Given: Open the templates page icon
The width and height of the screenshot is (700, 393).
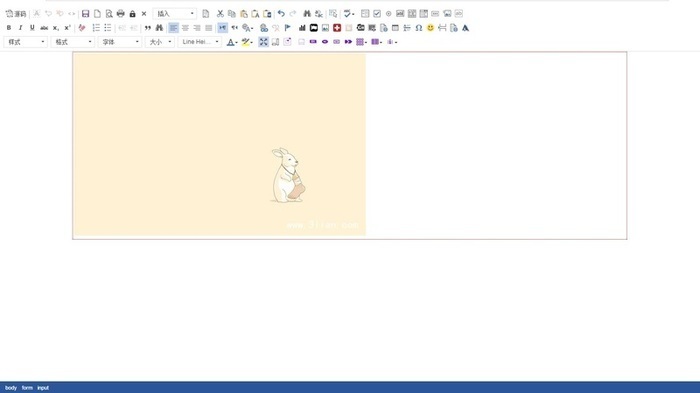Looking at the screenshot, I should pos(205,14).
